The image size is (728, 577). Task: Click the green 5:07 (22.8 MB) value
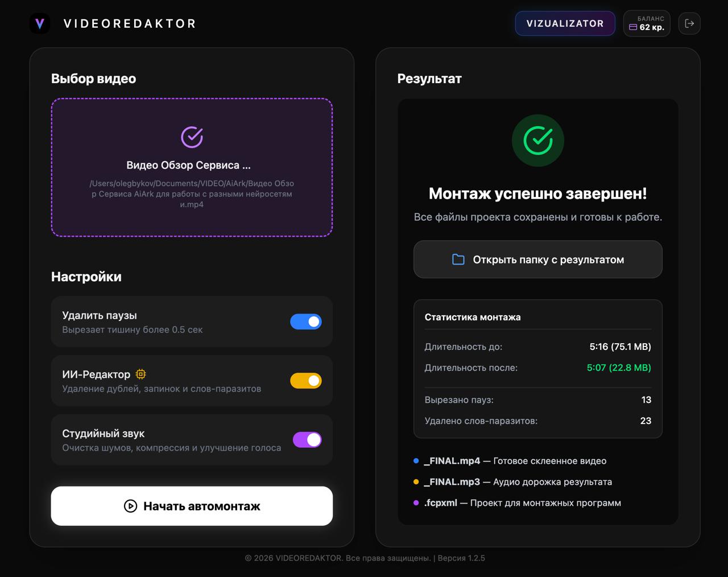(619, 368)
